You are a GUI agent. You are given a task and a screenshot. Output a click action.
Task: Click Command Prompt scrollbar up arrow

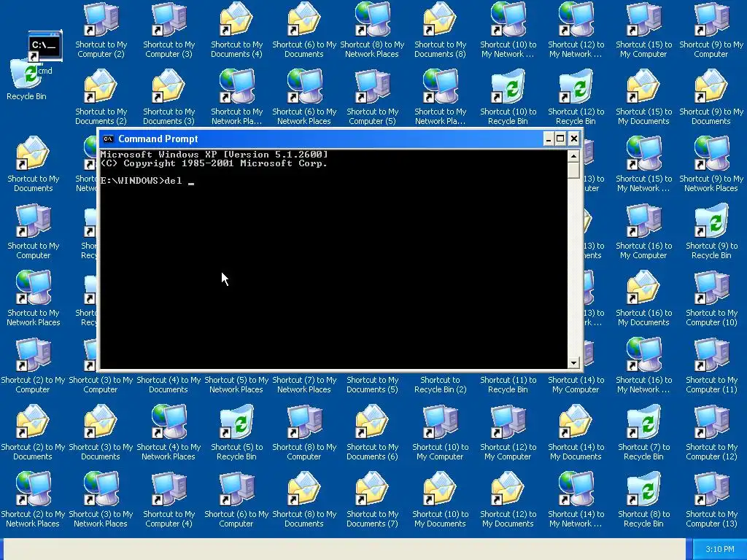(x=573, y=156)
